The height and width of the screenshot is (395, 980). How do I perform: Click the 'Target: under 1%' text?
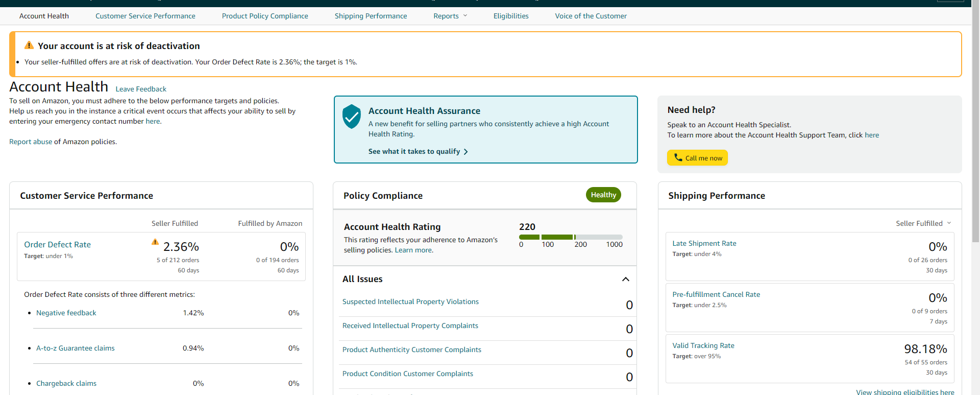48,256
